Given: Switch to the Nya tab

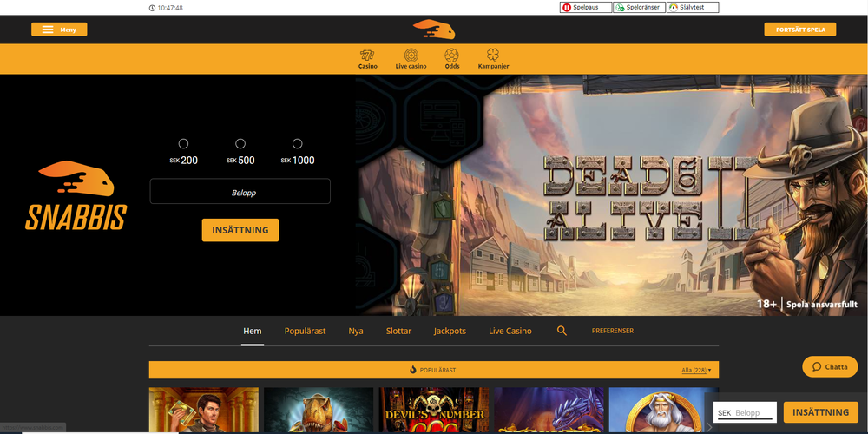Looking at the screenshot, I should click(356, 331).
